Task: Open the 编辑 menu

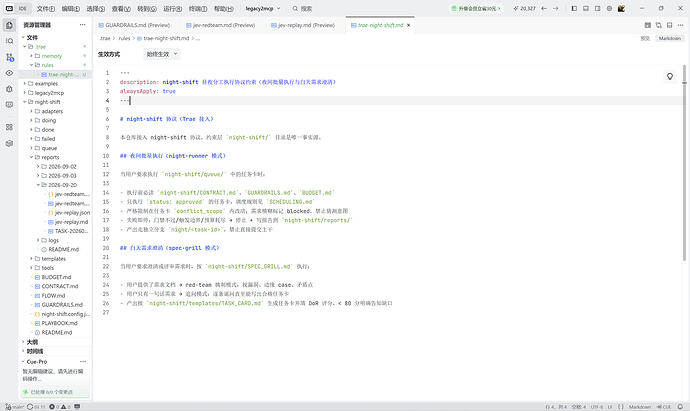Action: [x=70, y=8]
